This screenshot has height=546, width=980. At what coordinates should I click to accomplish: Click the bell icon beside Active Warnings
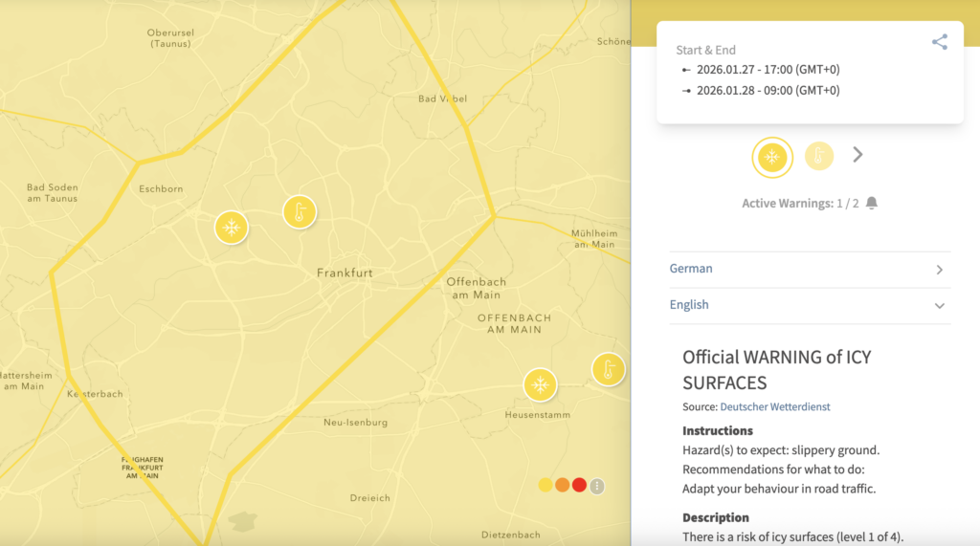(872, 203)
